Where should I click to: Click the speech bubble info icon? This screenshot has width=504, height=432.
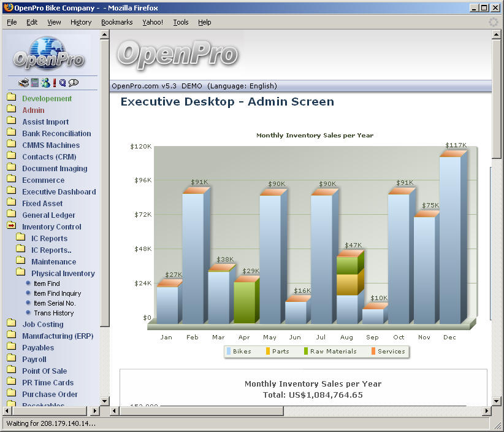tap(74, 83)
